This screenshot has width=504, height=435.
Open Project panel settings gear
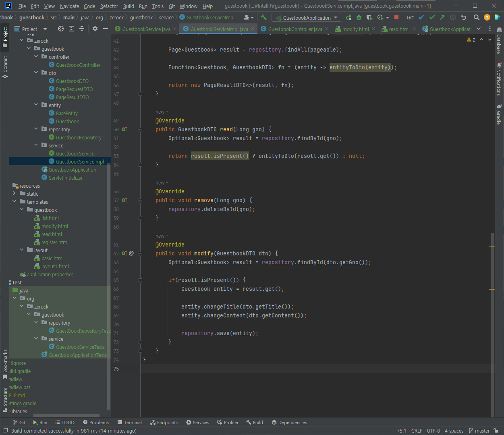click(x=95, y=29)
